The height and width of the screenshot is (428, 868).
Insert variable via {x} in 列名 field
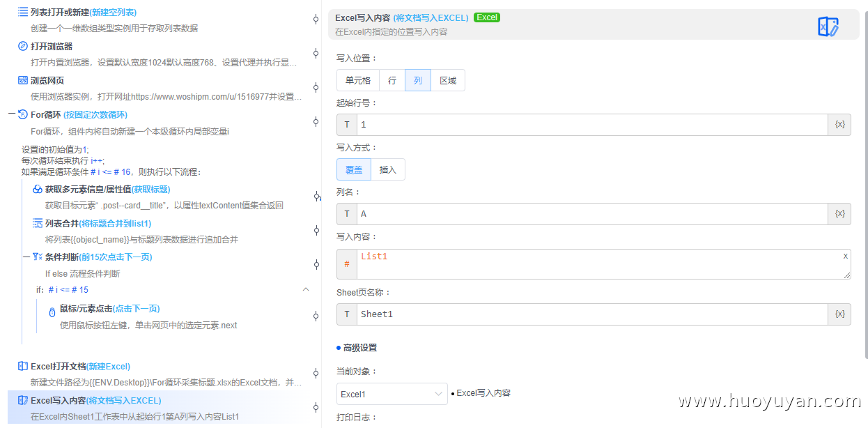coord(839,214)
